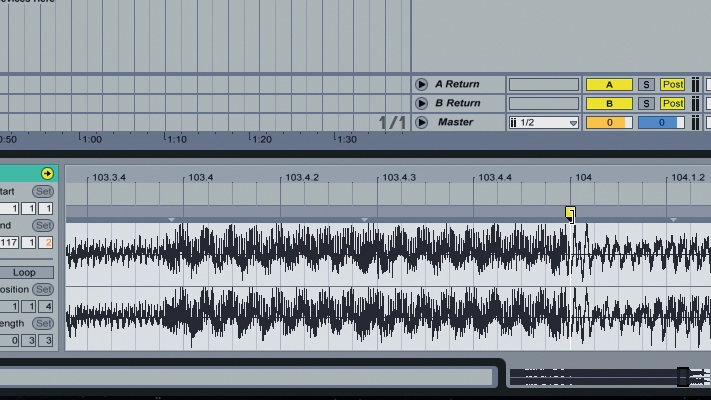The height and width of the screenshot is (400, 711).
Task: Click the Length bar field showing 0
Action: click(x=9, y=341)
